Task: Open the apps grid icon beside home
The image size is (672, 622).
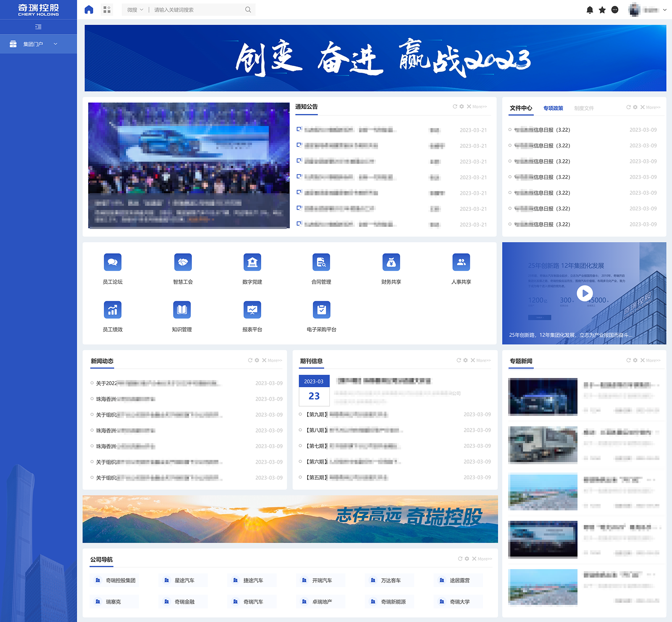Action: click(107, 10)
